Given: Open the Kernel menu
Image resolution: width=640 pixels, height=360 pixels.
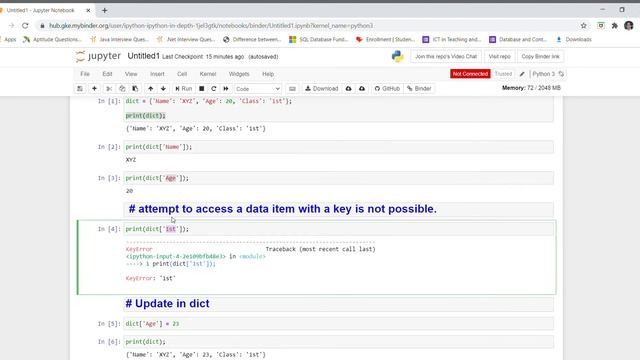Looking at the screenshot, I should point(208,74).
